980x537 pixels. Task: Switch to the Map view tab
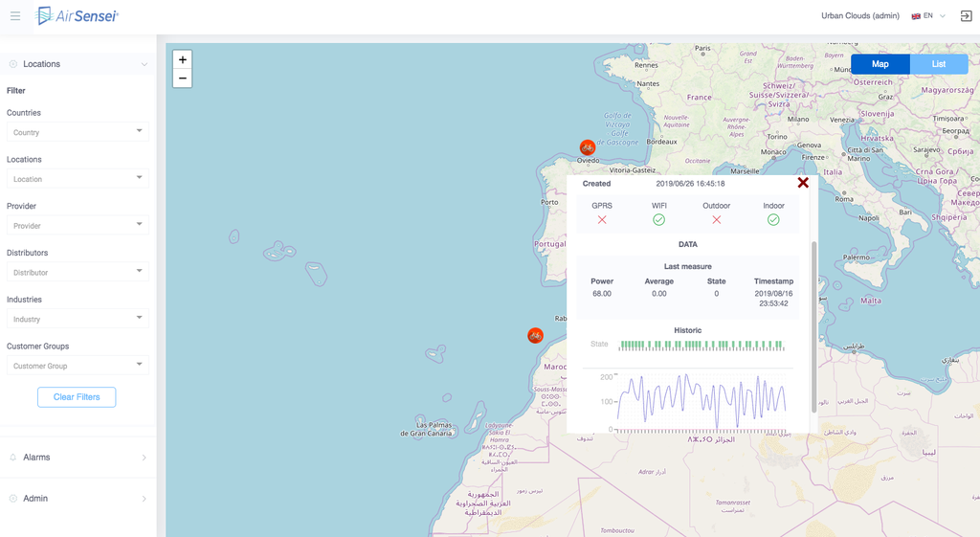(880, 64)
